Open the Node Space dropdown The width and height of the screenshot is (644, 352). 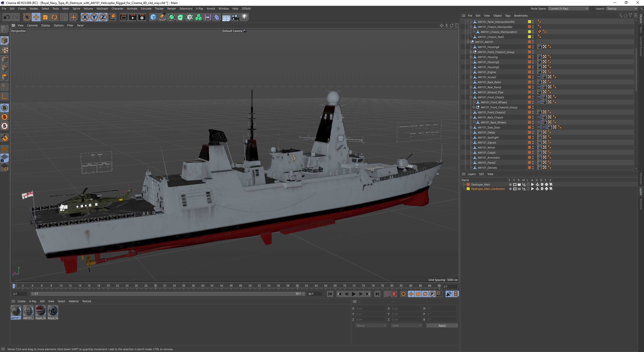568,9
